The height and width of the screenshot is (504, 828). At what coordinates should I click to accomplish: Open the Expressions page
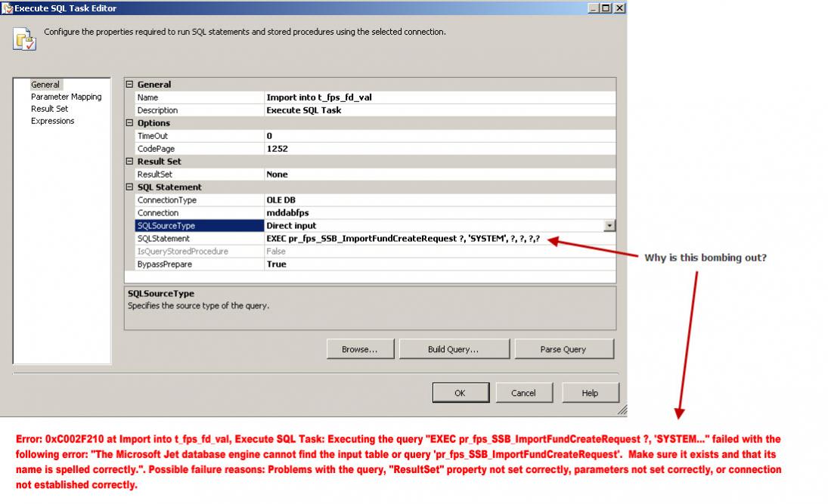click(x=53, y=121)
